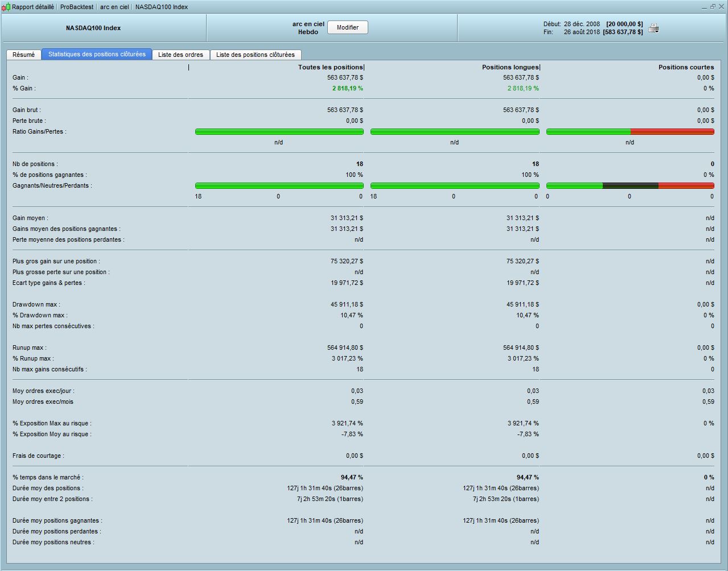The image size is (728, 571).
Task: Click % Exposition Max au risque label
Action: (x=52, y=423)
